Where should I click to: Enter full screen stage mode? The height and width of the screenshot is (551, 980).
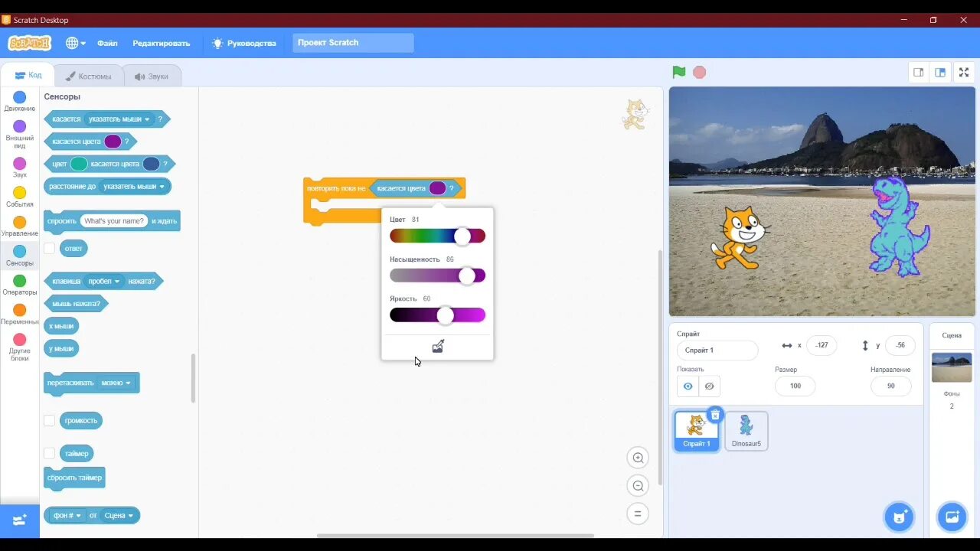(x=964, y=72)
